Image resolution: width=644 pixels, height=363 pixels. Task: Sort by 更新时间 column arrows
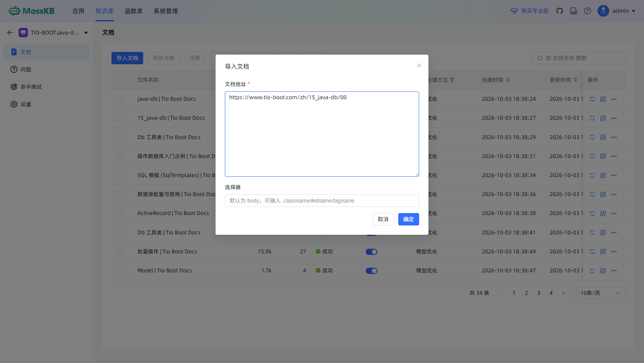(x=575, y=80)
